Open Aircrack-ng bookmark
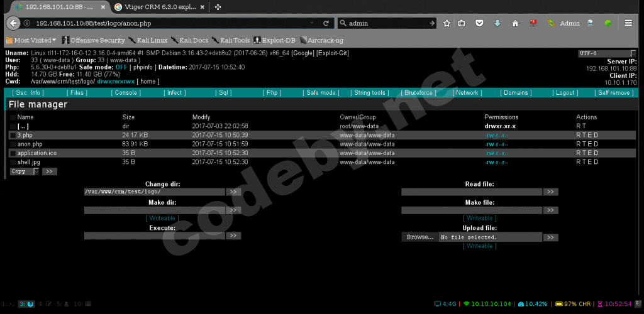Viewport: 644px width, 314px height. click(321, 40)
